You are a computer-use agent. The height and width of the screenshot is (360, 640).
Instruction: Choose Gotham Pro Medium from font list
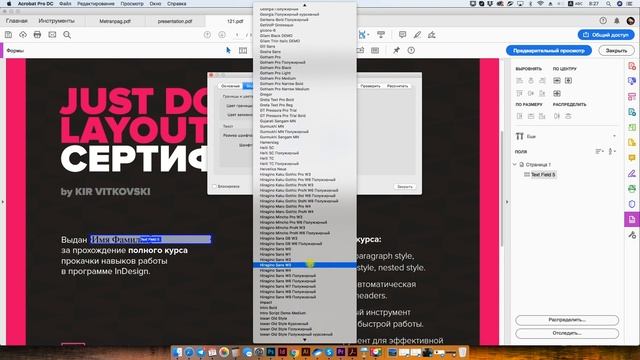304,78
